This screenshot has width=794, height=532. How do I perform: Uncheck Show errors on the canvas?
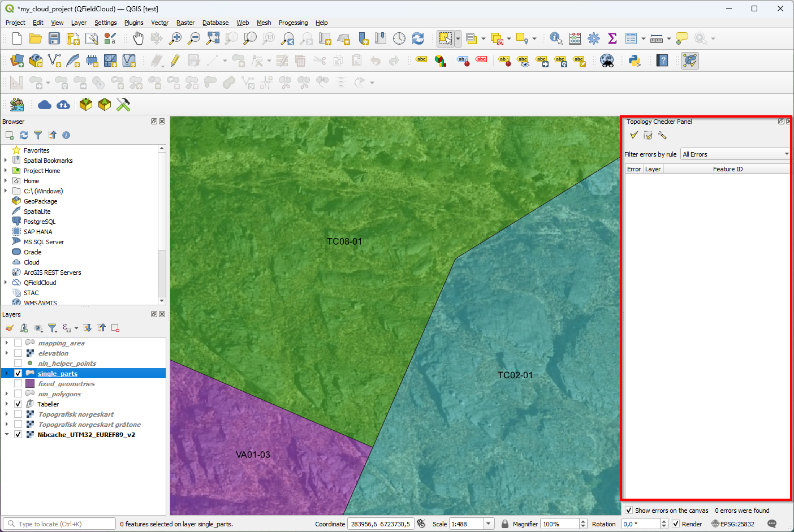click(x=629, y=511)
